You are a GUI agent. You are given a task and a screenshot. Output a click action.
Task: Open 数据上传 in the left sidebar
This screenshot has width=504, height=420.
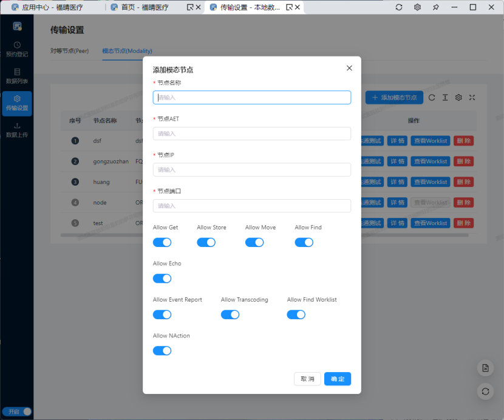tap(17, 130)
